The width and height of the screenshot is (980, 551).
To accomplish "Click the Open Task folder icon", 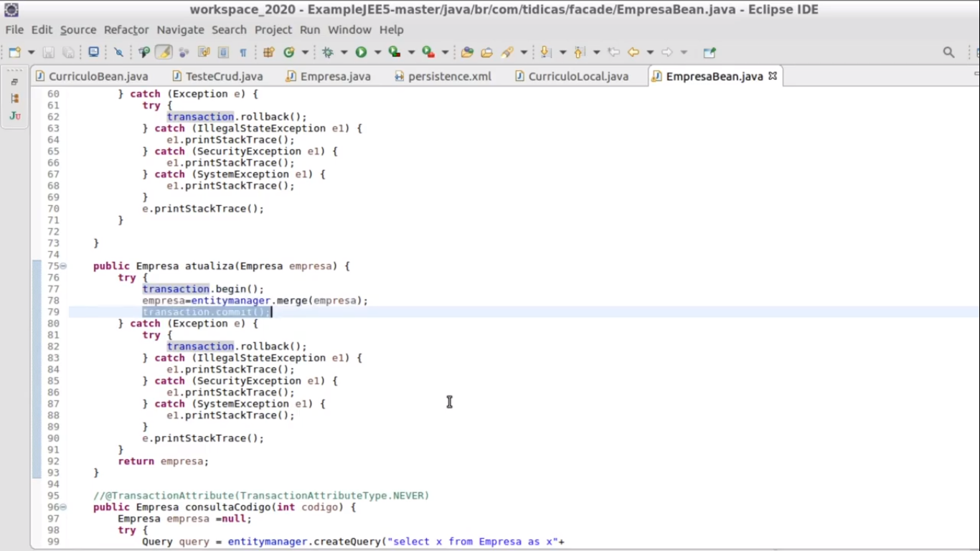I will point(487,52).
